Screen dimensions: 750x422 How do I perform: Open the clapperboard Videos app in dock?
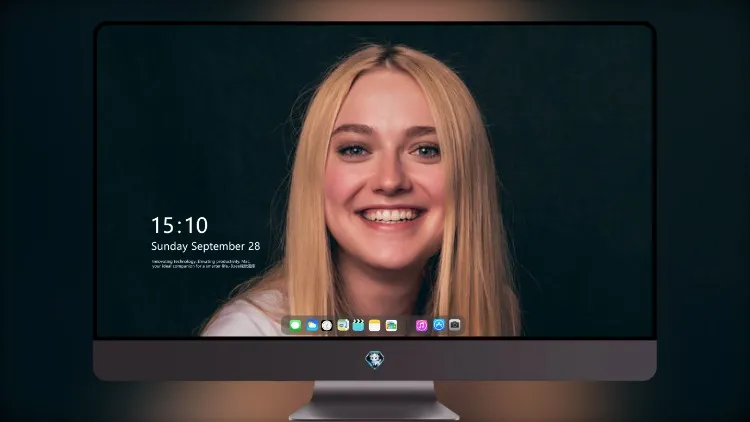pyautogui.click(x=358, y=325)
